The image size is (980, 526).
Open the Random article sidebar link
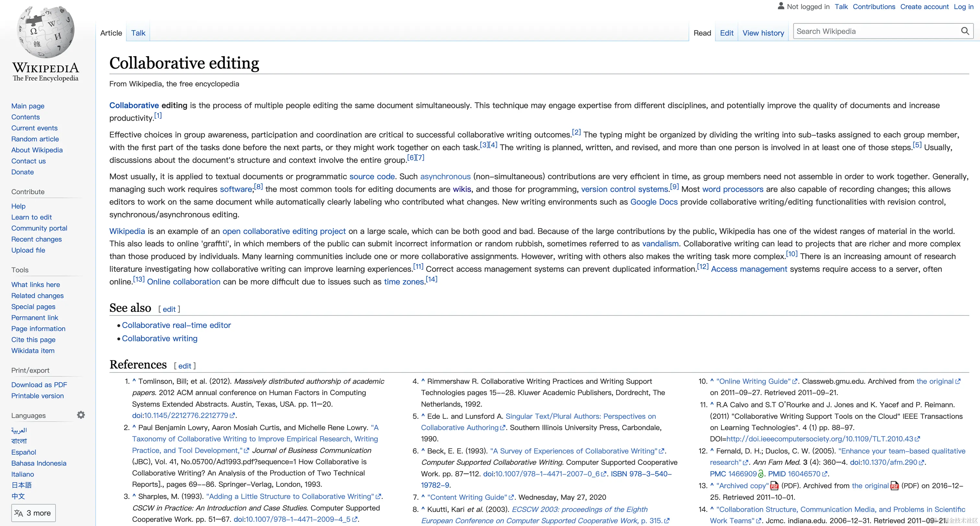pos(35,139)
